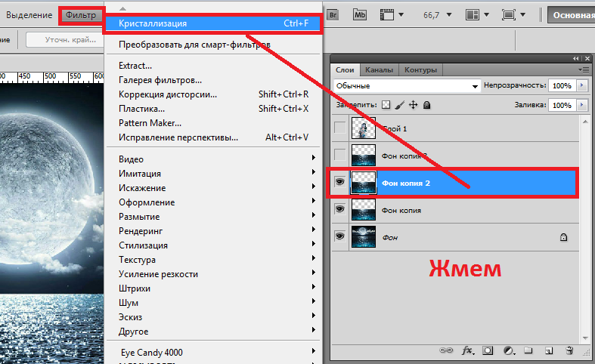The image size is (595, 364).
Task: Select the Фон копия 2 layer thumbnail
Action: point(364,182)
